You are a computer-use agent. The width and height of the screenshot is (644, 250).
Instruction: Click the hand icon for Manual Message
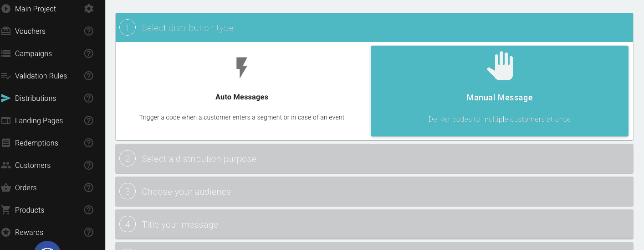(500, 66)
